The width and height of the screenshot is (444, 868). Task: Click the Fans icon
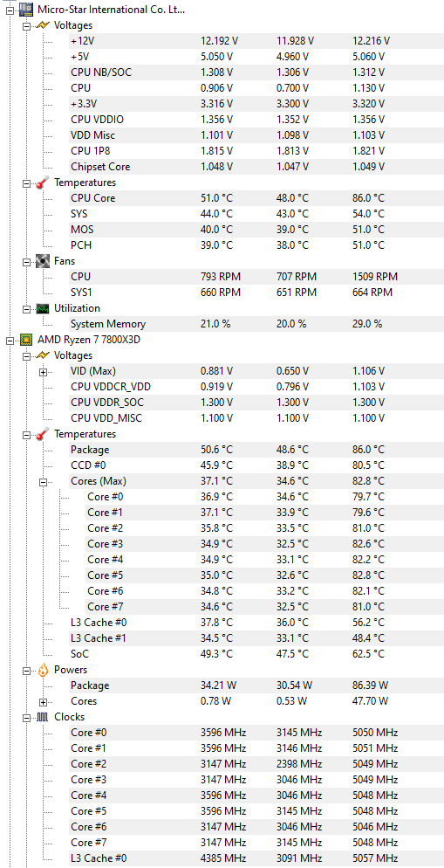click(x=43, y=261)
